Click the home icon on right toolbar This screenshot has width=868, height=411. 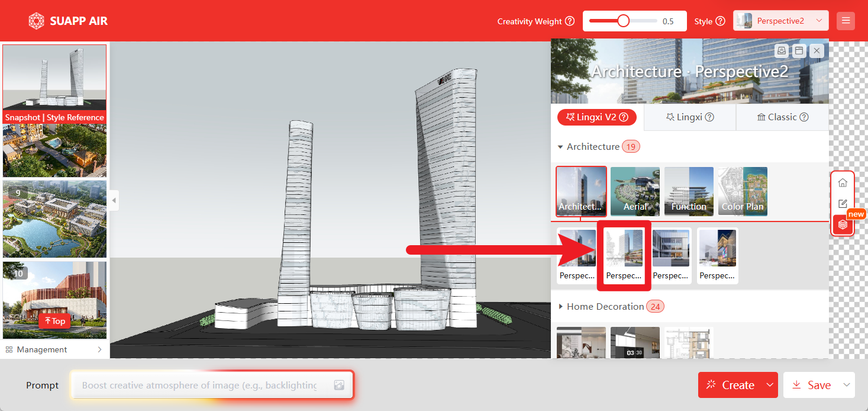(x=843, y=183)
